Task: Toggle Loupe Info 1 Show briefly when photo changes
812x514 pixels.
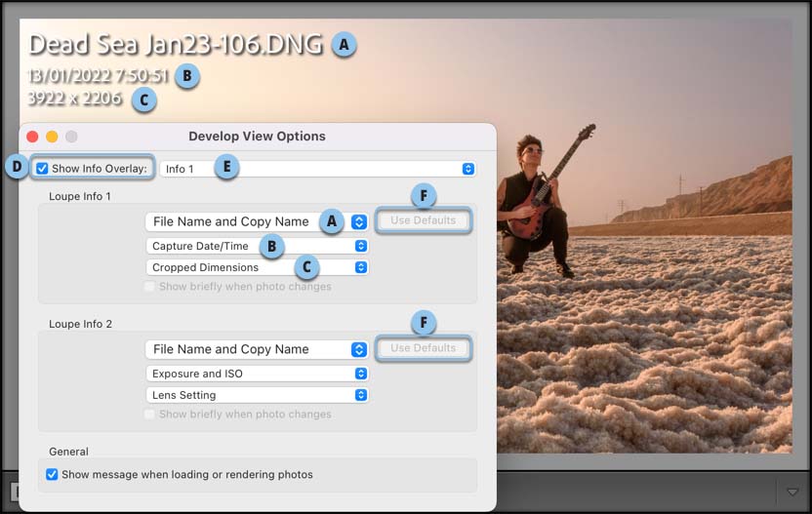Action: pos(149,286)
